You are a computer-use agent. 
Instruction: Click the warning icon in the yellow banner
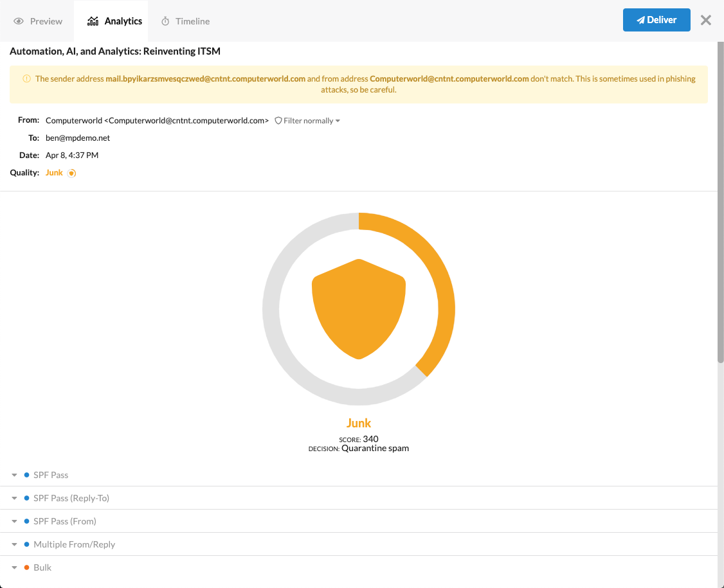tap(26, 79)
